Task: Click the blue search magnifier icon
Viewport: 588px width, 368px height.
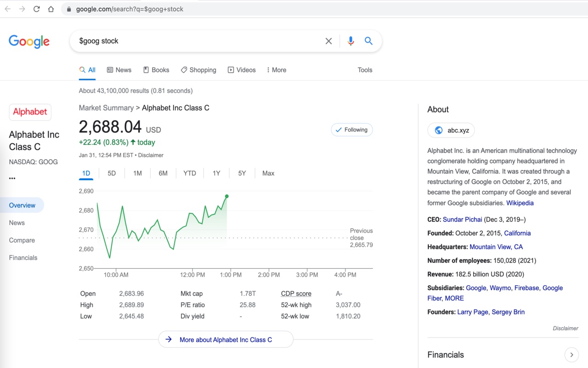Action: pos(368,41)
